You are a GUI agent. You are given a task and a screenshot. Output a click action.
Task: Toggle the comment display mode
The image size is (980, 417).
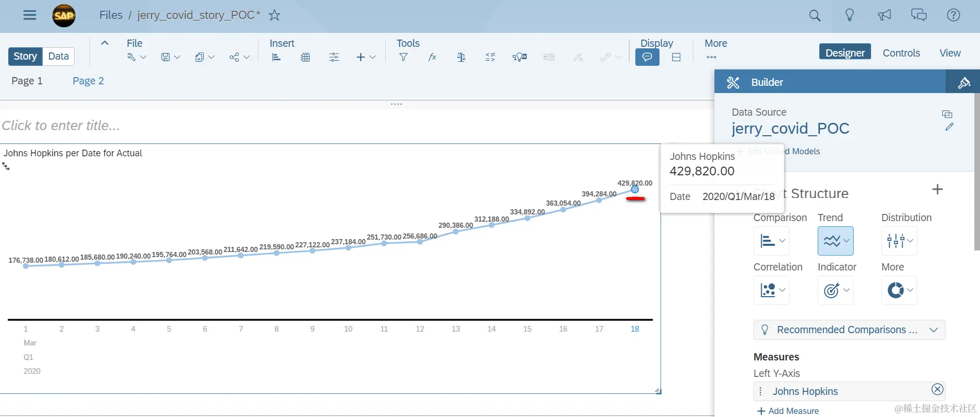[x=647, y=57]
